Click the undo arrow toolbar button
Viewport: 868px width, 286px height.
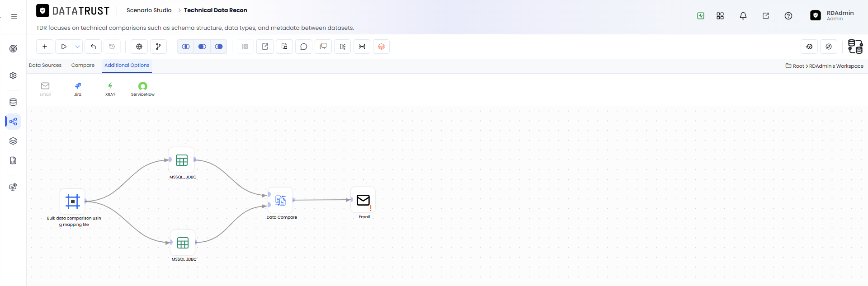pyautogui.click(x=93, y=47)
